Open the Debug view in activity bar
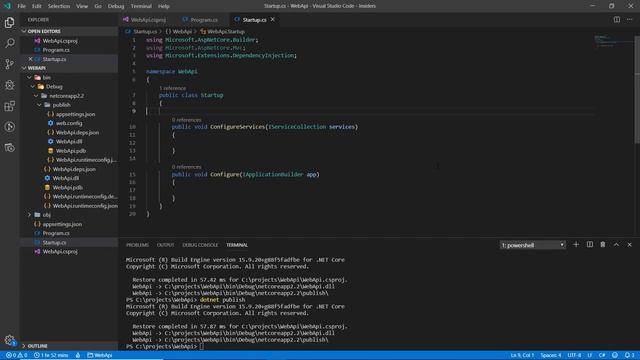 pos(9,85)
